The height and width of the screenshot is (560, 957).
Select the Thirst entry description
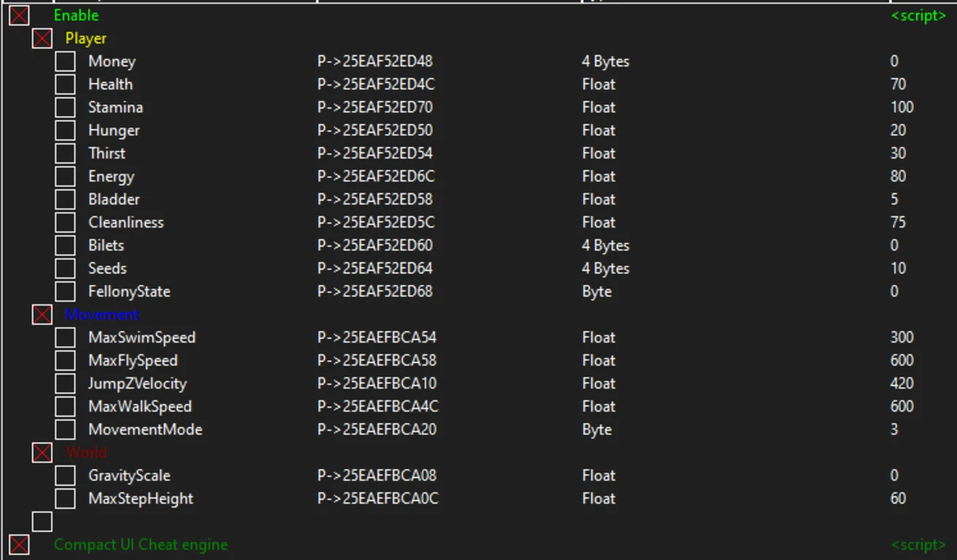point(106,153)
